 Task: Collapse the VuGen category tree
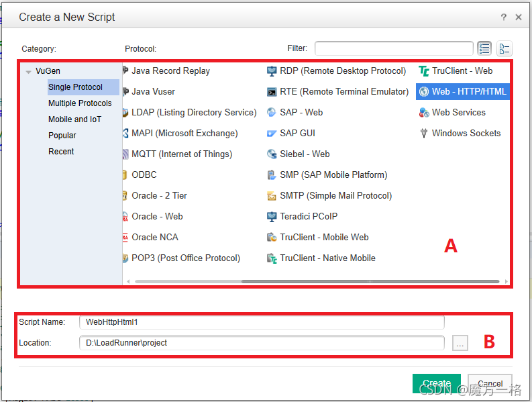[28, 72]
